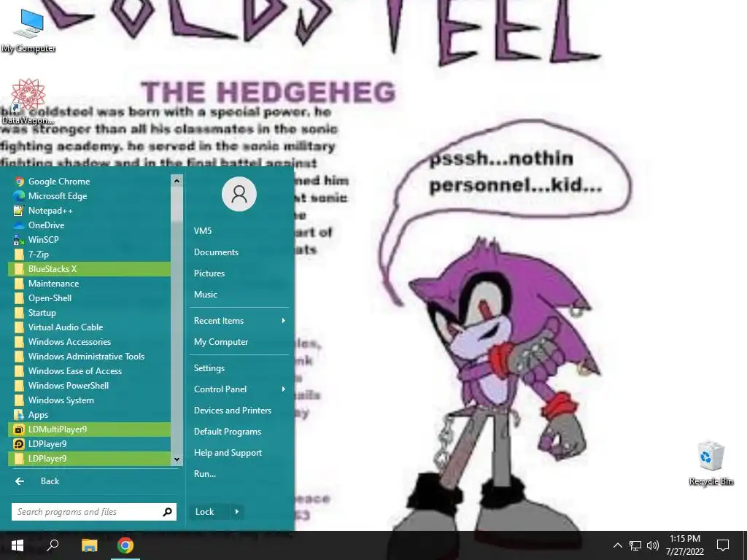Open Notepad++ in the programs list

(89, 211)
